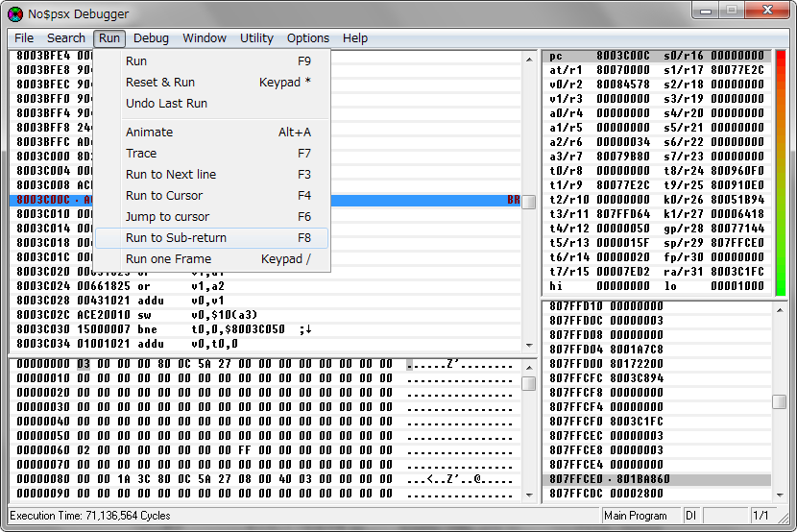Click disassembly scrollbar up arrow
This screenshot has width=797, height=532.
pos(529,60)
